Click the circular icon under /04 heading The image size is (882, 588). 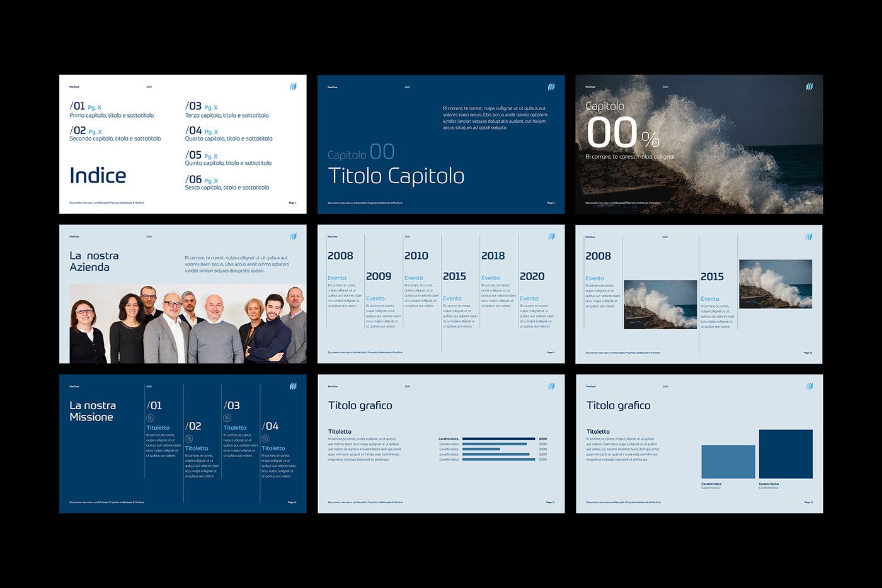(265, 439)
